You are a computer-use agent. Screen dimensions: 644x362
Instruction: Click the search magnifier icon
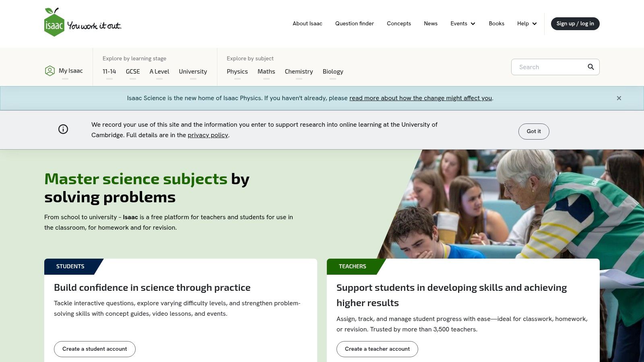pyautogui.click(x=590, y=67)
